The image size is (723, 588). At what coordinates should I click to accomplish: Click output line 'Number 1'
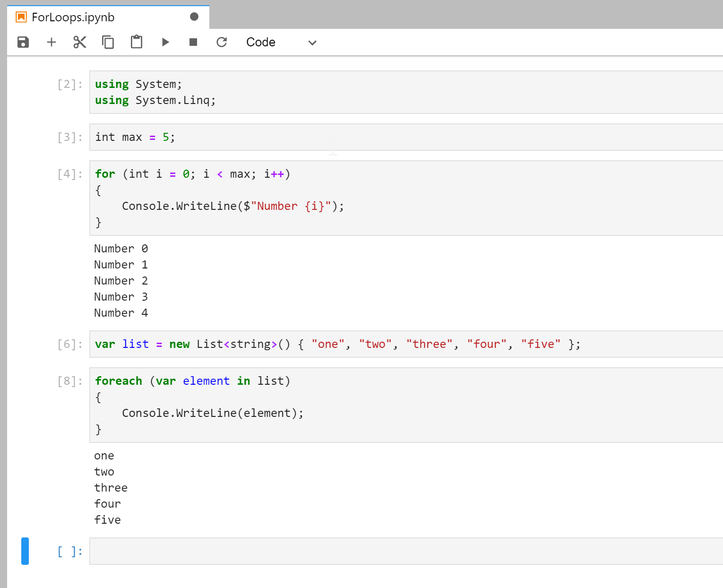tap(121, 265)
